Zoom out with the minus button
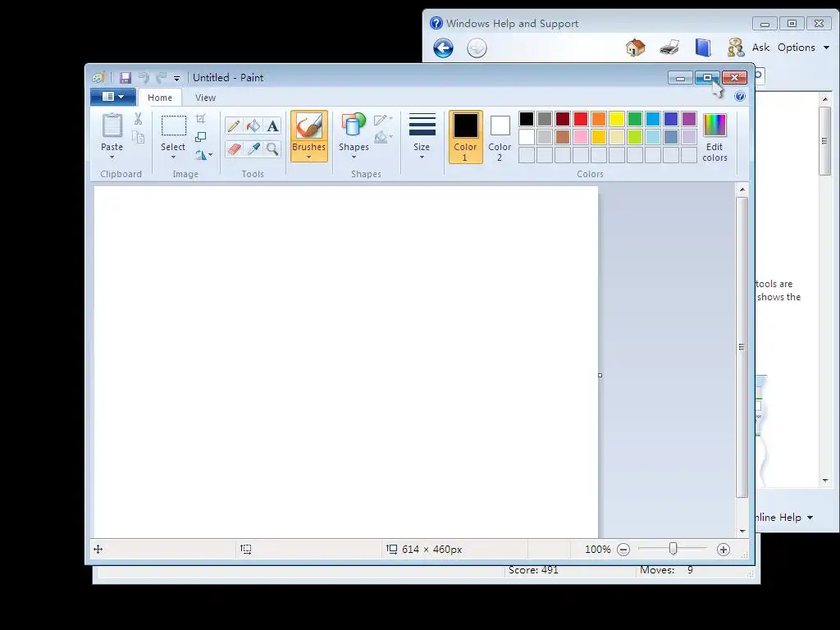 pyautogui.click(x=623, y=549)
